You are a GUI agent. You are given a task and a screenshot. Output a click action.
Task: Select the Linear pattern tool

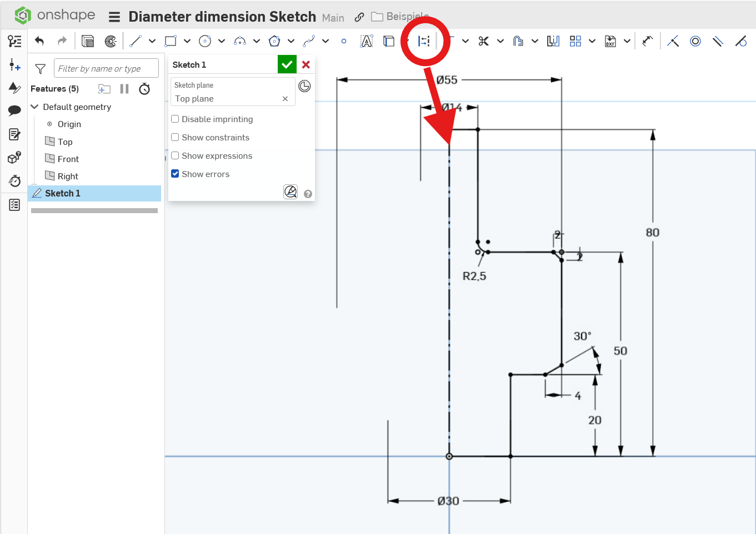[575, 41]
